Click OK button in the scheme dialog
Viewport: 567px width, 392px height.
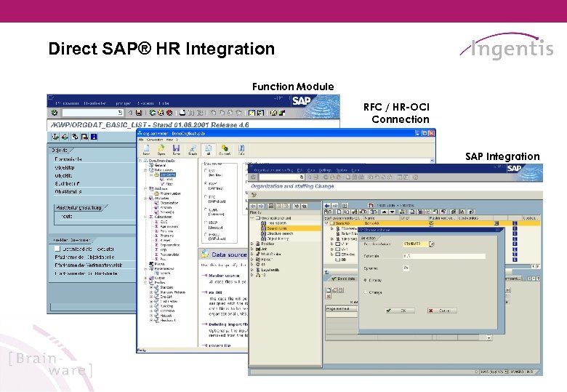(400, 311)
